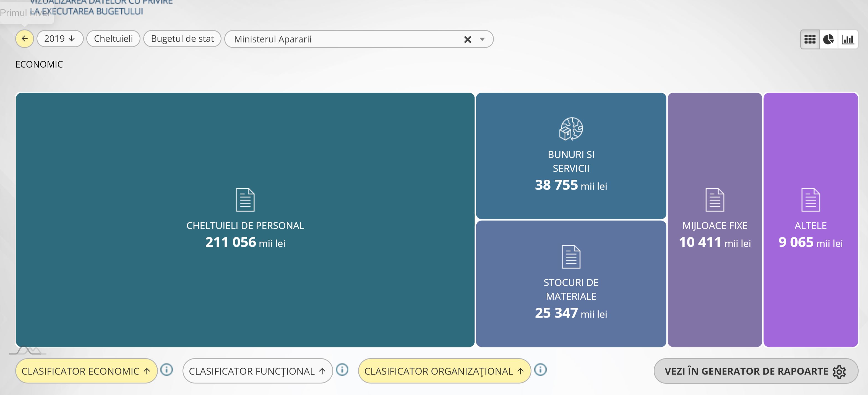Open the Mijloace fixe tile
The height and width of the screenshot is (395, 868).
tap(715, 219)
